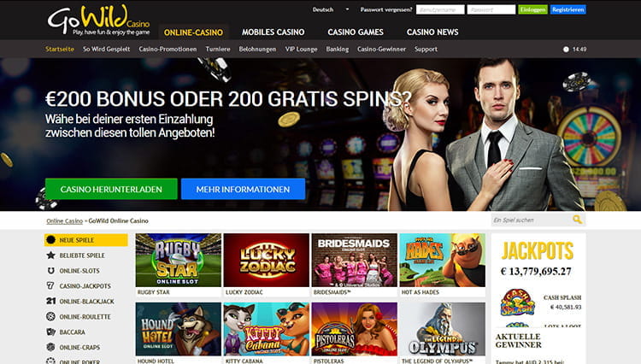Select Casino-Promotionen in the submenu
641x364 pixels.
pyautogui.click(x=168, y=49)
